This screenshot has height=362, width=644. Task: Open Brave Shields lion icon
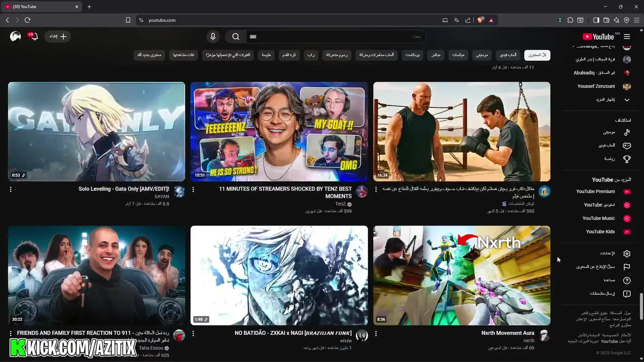[480, 20]
